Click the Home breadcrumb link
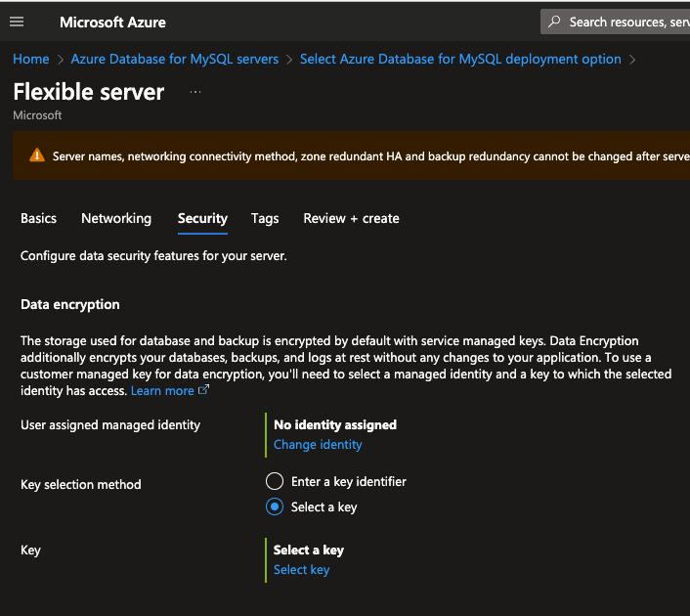Image resolution: width=690 pixels, height=616 pixels. [31, 59]
